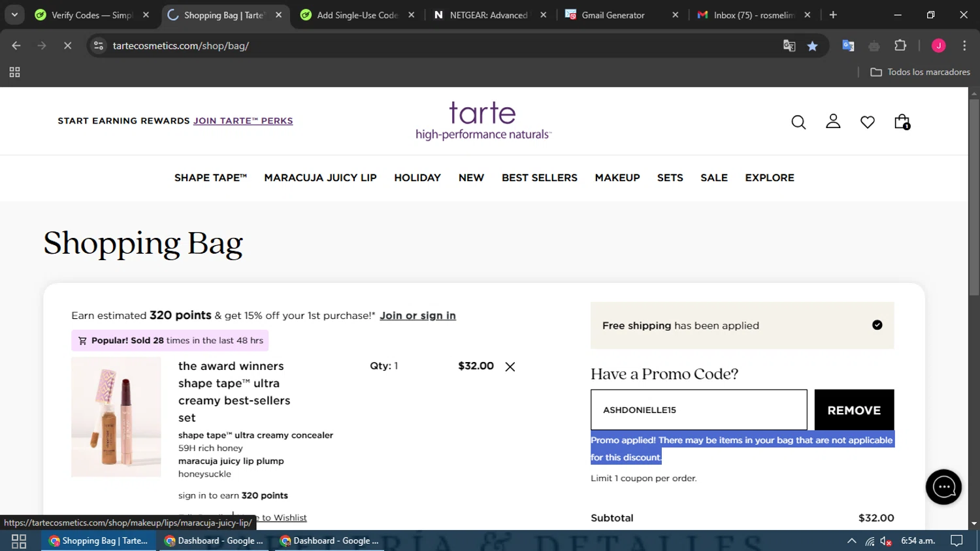Open NEW menu
The image size is (980, 551).
point(471,178)
